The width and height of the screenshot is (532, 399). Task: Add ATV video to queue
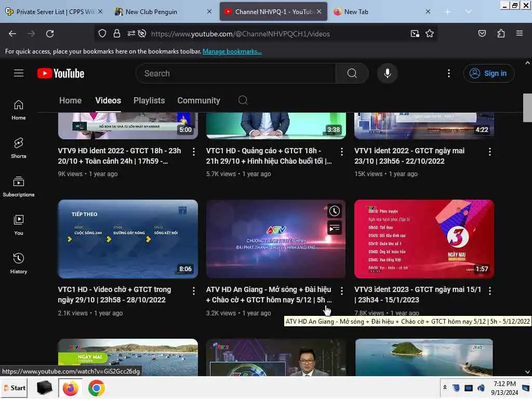coord(334,228)
